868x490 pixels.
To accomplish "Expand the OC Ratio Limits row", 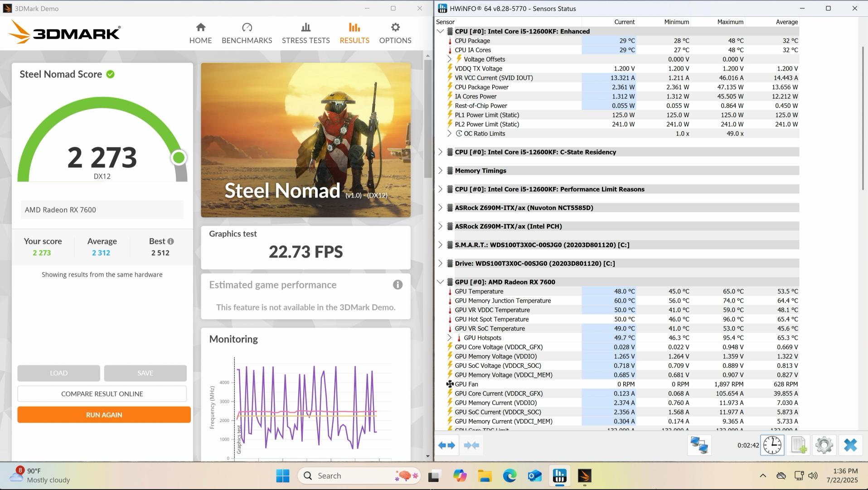I will (x=449, y=134).
